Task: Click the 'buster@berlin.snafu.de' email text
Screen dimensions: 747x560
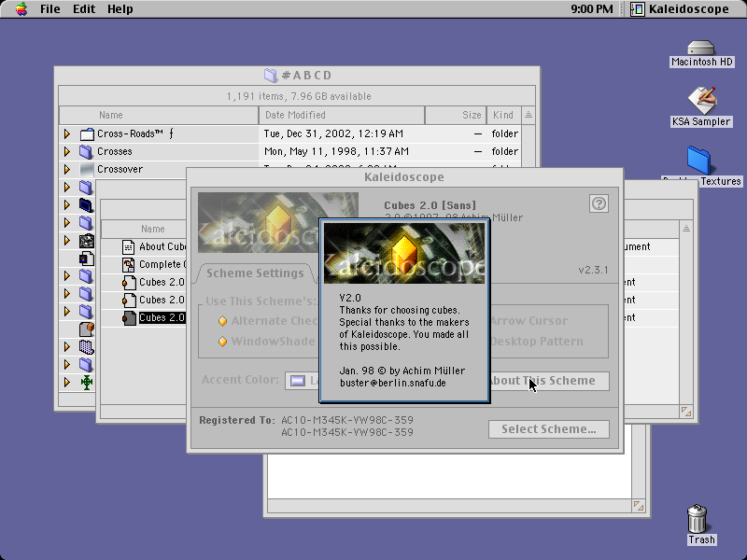Action: click(393, 383)
